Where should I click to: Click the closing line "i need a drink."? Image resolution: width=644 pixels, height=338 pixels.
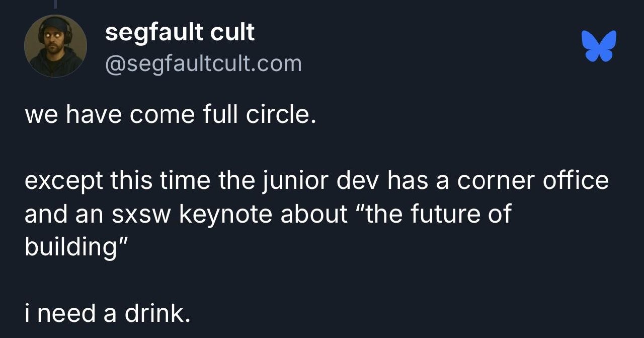(x=108, y=314)
